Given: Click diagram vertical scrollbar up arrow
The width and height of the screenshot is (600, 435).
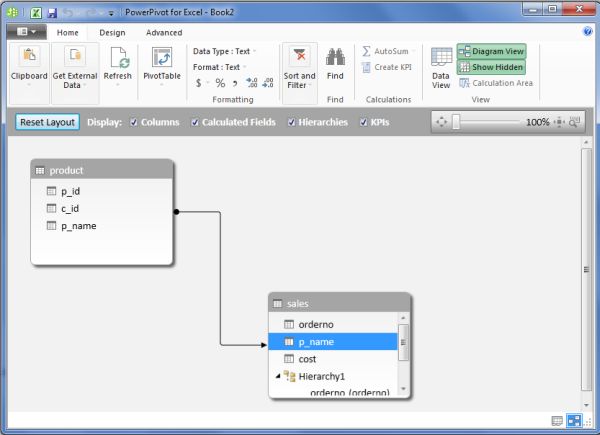Looking at the screenshot, I should 586,142.
